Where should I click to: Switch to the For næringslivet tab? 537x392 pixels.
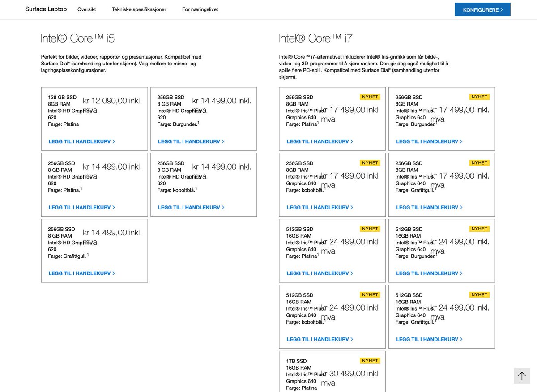click(200, 9)
